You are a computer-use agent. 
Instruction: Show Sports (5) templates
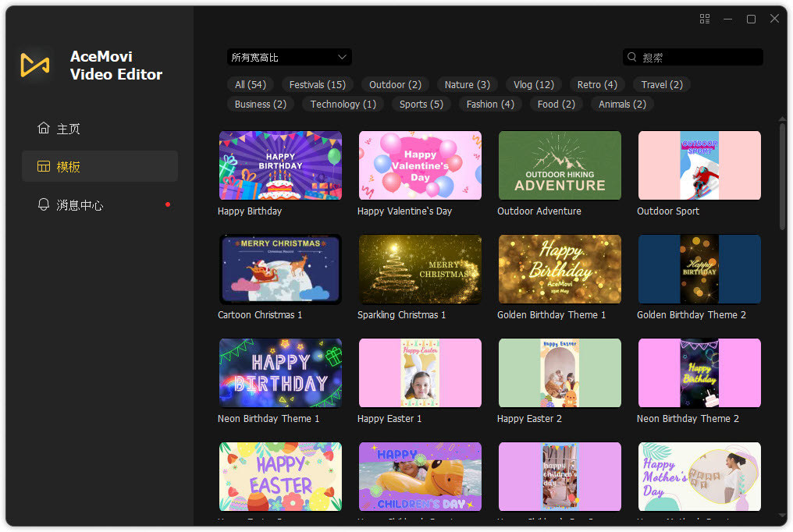[421, 104]
